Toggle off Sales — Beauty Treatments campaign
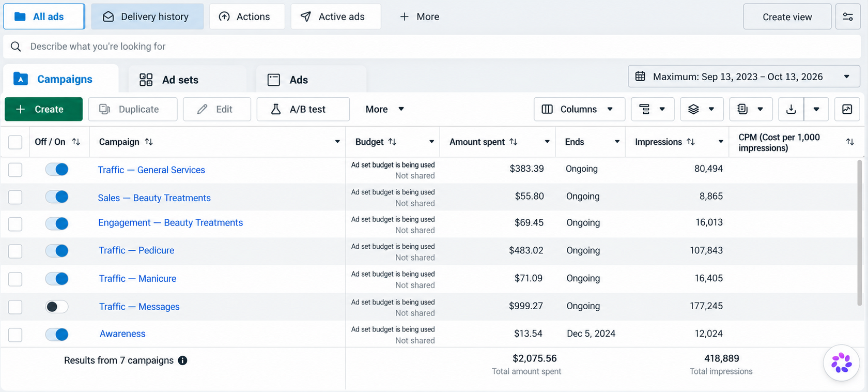The image size is (868, 392). [57, 197]
